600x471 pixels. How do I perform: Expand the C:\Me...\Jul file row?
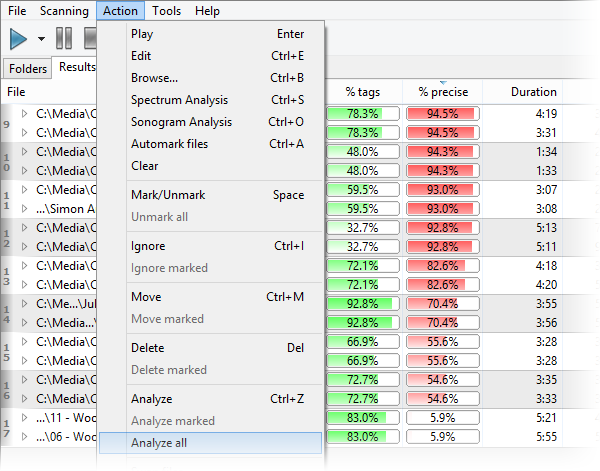click(26, 304)
